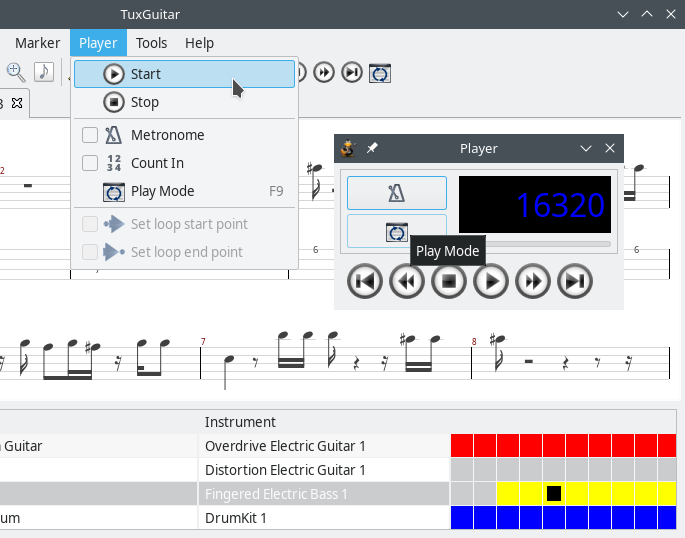
Task: Open the Tools menu
Action: point(151,43)
